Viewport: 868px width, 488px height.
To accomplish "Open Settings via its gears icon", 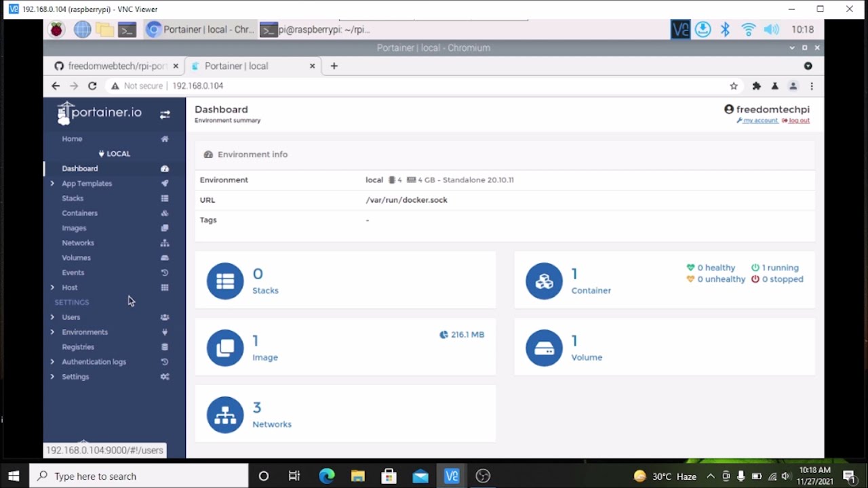I will (165, 378).
